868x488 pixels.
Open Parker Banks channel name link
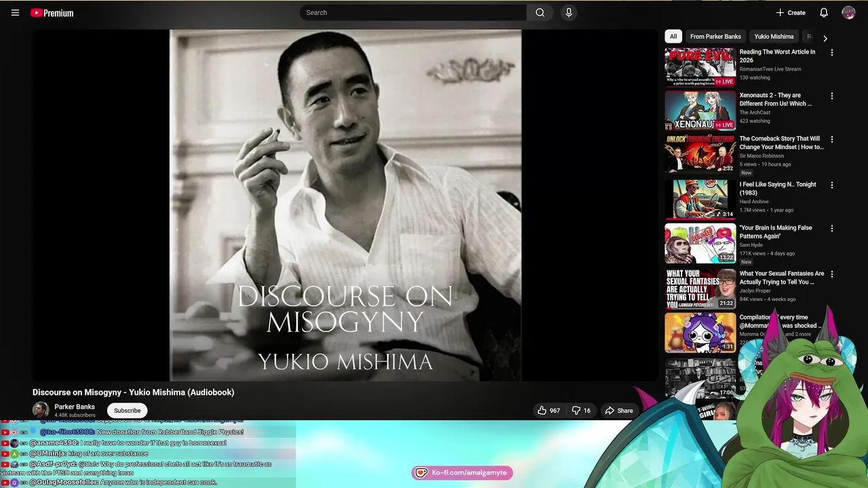click(x=75, y=407)
